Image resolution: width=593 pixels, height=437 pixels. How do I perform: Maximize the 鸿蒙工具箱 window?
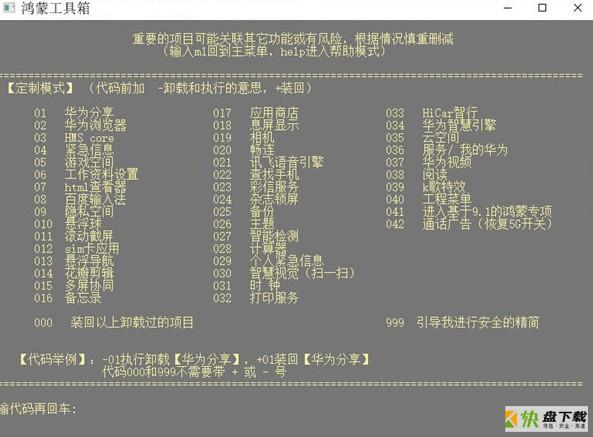coord(542,8)
